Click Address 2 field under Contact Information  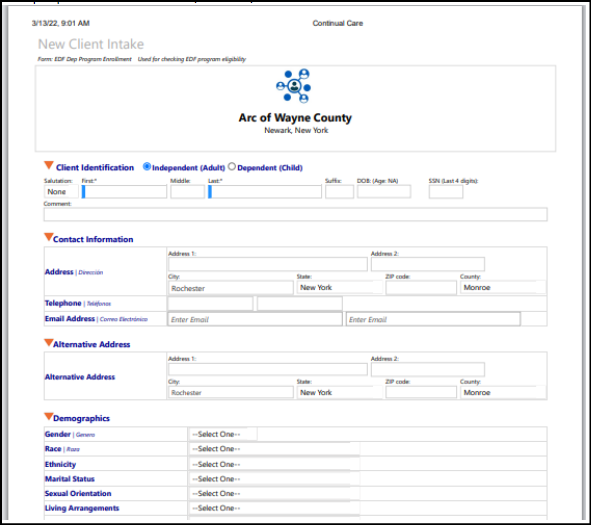pos(428,264)
